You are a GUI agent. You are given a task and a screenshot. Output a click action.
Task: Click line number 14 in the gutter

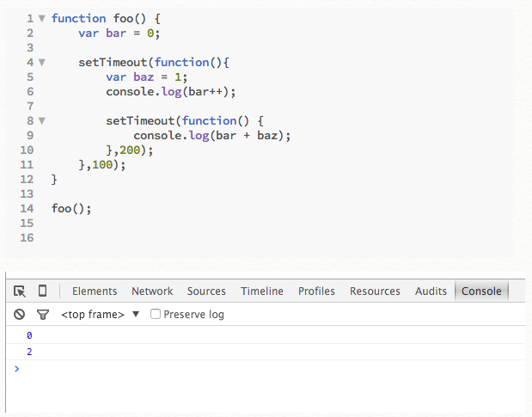point(27,209)
